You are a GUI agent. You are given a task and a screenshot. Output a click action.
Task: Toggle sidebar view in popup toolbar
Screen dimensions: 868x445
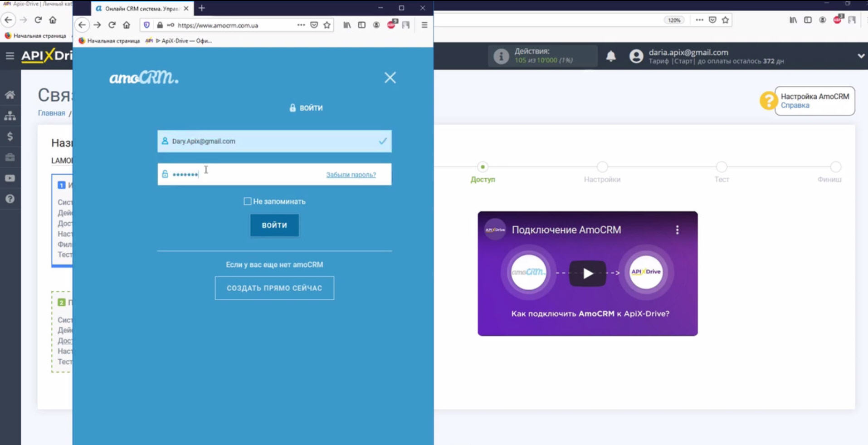coord(361,25)
